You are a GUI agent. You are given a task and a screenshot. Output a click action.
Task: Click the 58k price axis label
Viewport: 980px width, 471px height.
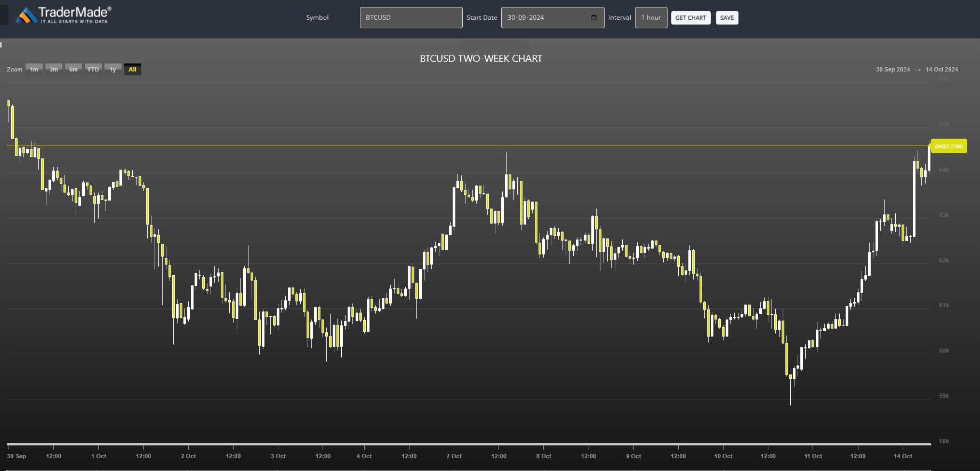(944, 441)
